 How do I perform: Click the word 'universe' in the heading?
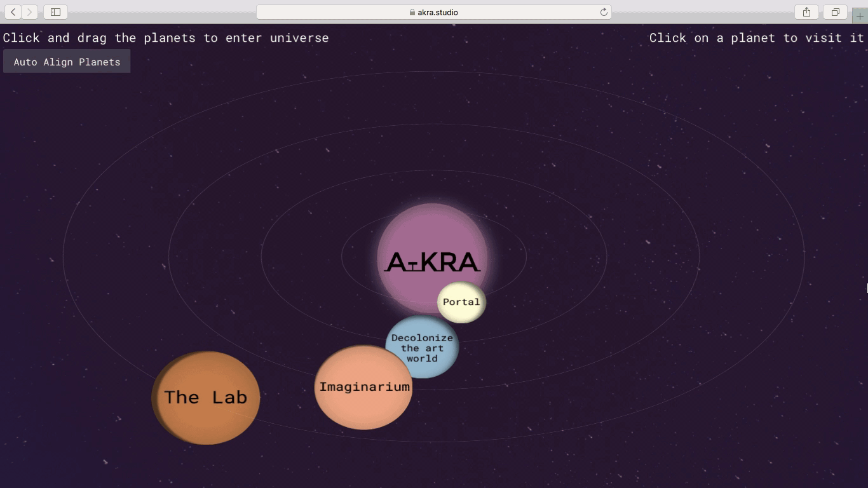coord(299,38)
